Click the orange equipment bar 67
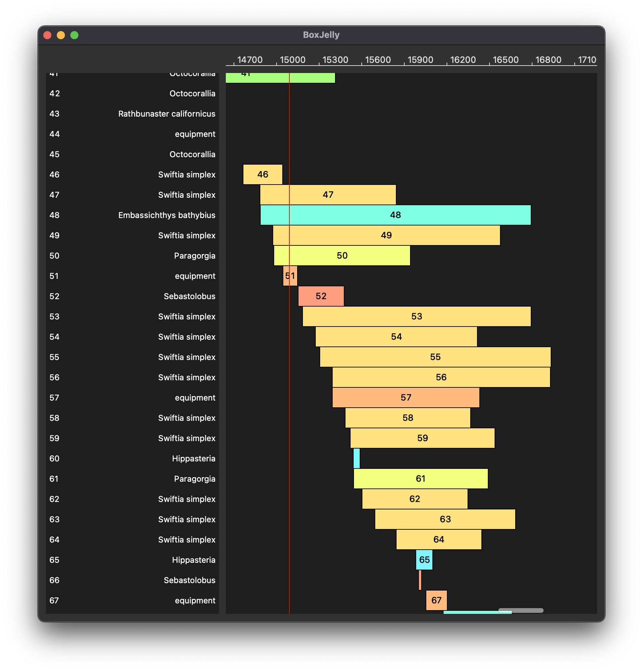This screenshot has height=672, width=643. tap(436, 600)
